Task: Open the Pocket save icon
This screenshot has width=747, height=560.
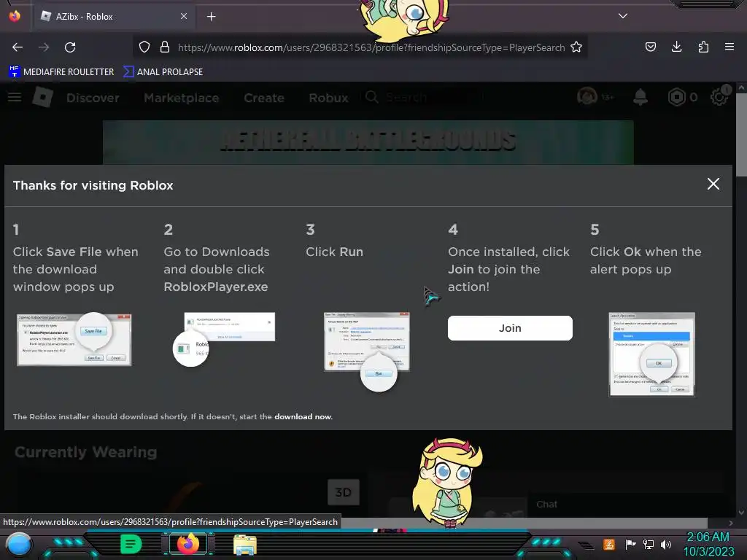Action: pyautogui.click(x=650, y=47)
